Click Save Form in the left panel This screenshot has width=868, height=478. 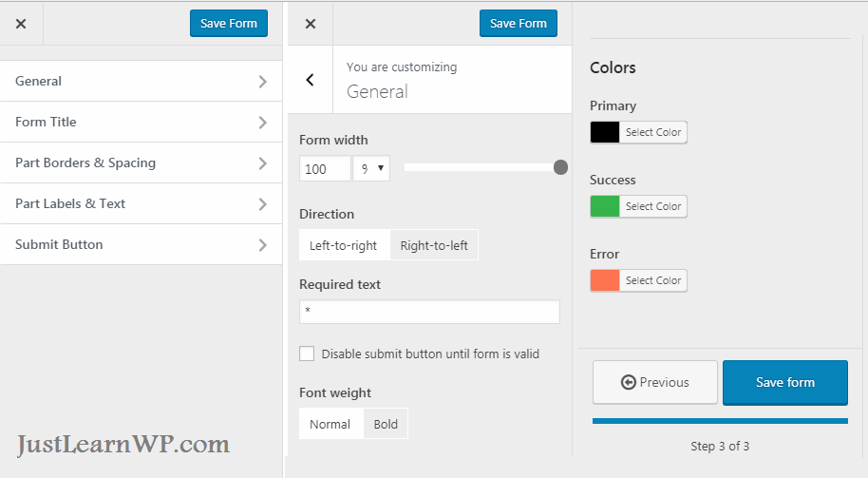click(229, 24)
